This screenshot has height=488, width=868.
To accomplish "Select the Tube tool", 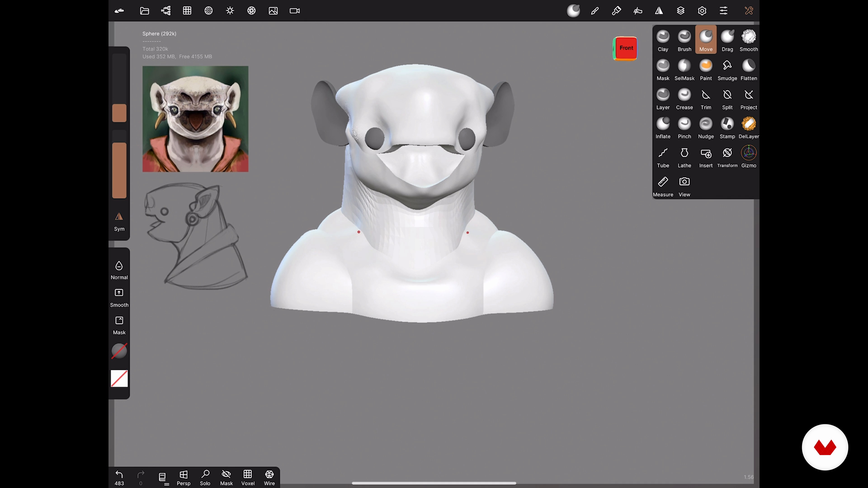I will (663, 157).
